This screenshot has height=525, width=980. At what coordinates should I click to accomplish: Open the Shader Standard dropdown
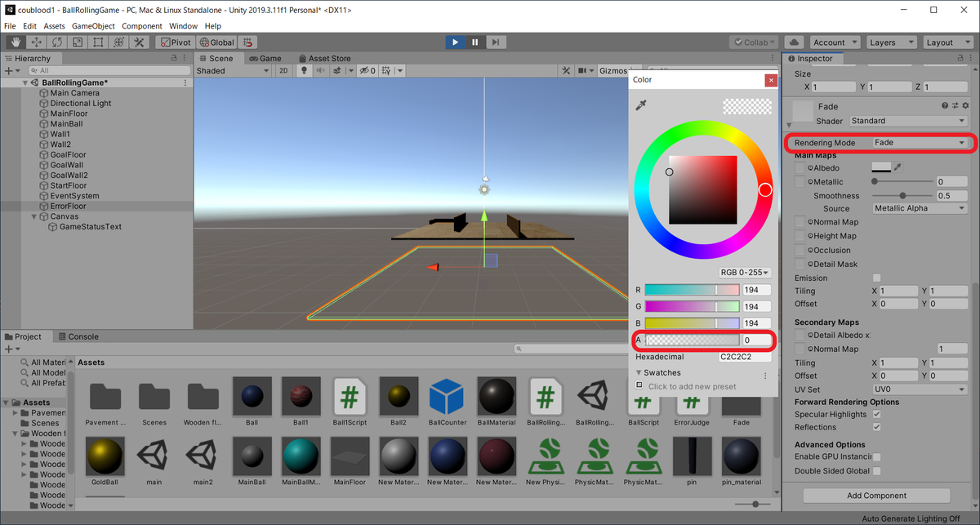coord(907,121)
